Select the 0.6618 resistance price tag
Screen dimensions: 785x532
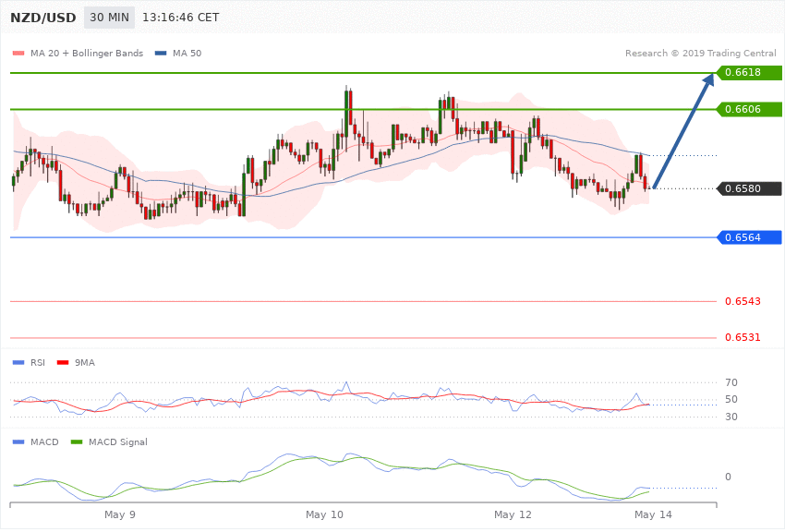[750, 73]
